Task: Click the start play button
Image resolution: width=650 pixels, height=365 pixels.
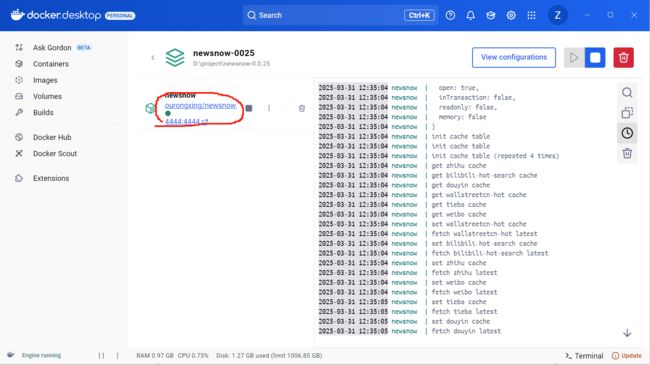Action: point(574,58)
